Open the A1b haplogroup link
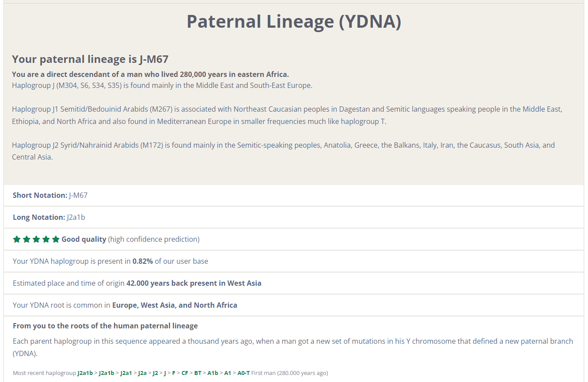Screen dimensions: 588x382 tap(213, 373)
